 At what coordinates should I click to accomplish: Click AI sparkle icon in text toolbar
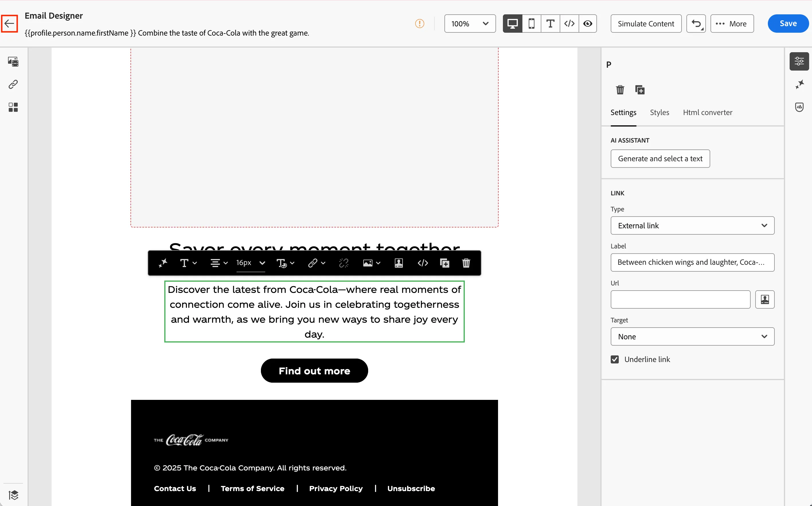point(163,263)
